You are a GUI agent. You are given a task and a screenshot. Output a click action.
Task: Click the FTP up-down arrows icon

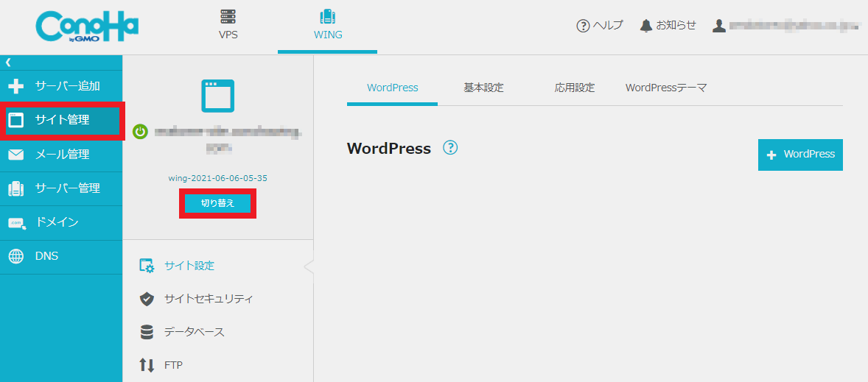[147, 365]
